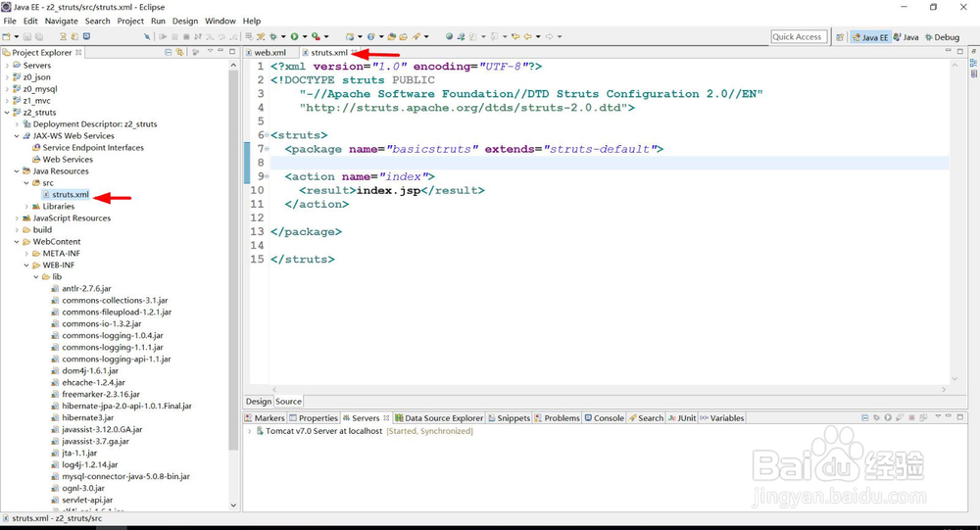This screenshot has width=980, height=530.
Task: Expand Tomcat v7.0 Server entry
Action: coord(249,431)
